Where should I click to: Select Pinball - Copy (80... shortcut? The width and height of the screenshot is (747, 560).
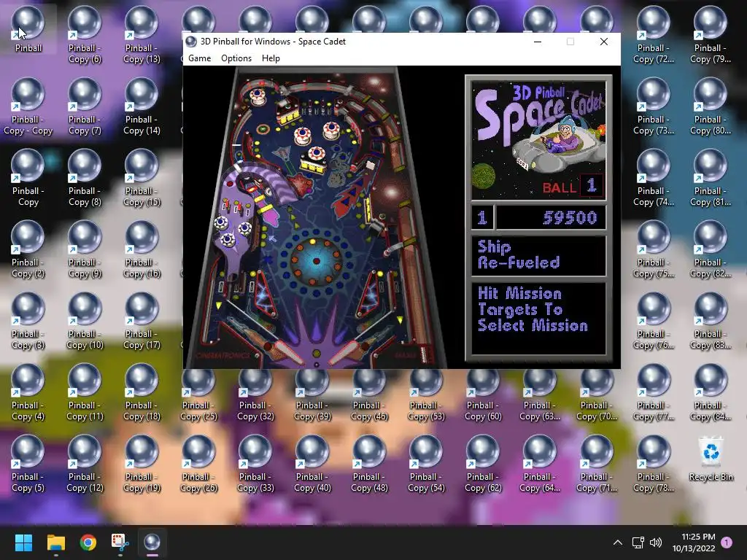(x=711, y=106)
